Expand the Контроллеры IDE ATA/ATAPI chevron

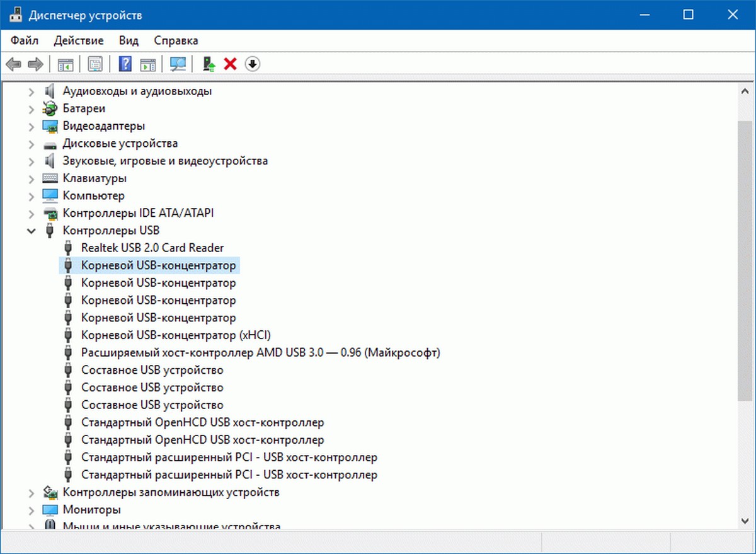click(x=31, y=213)
